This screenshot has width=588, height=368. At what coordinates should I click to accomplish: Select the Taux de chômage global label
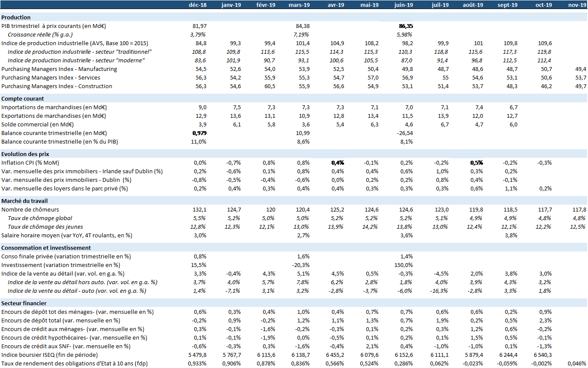tap(40, 218)
